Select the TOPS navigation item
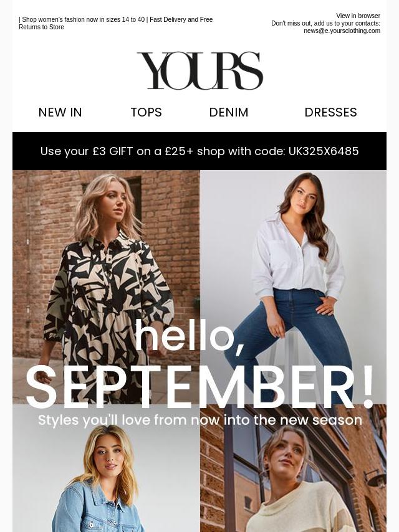Image resolution: width=399 pixels, height=532 pixels. [x=147, y=112]
